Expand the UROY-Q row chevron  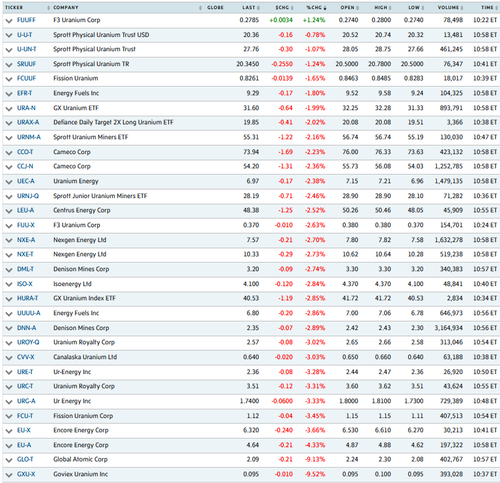[x=9, y=343]
